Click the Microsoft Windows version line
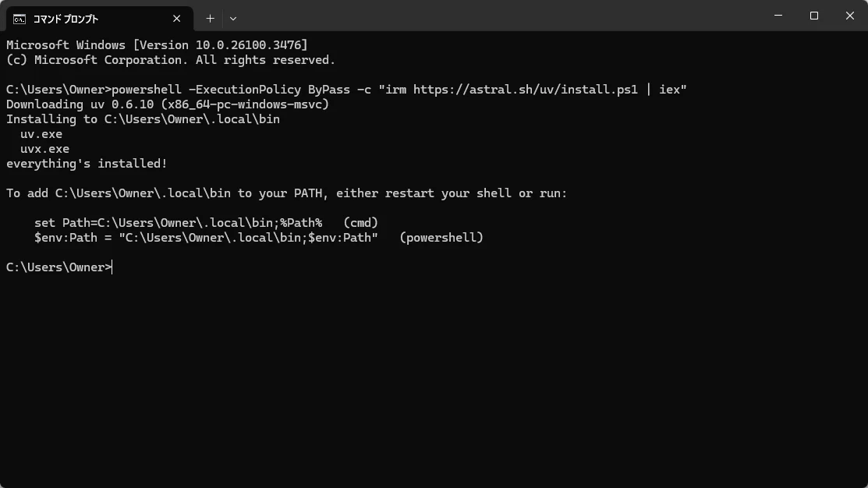868x488 pixels. pyautogui.click(x=158, y=45)
